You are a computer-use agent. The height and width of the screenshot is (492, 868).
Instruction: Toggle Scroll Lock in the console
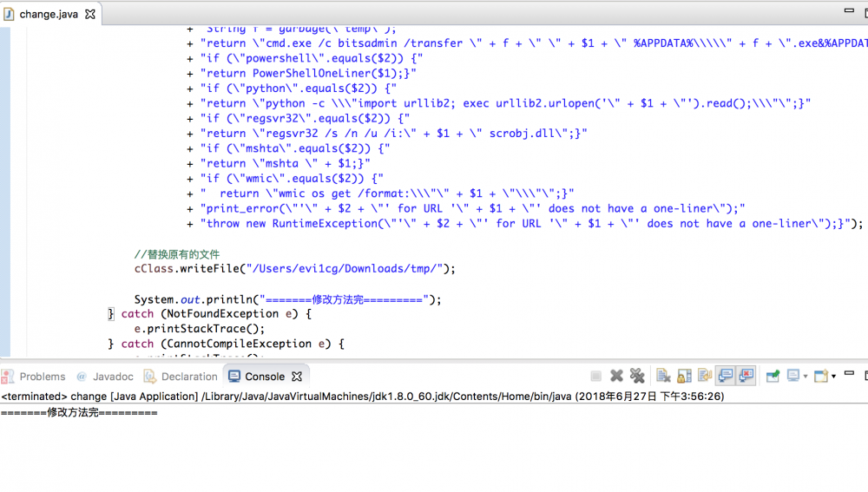point(684,377)
